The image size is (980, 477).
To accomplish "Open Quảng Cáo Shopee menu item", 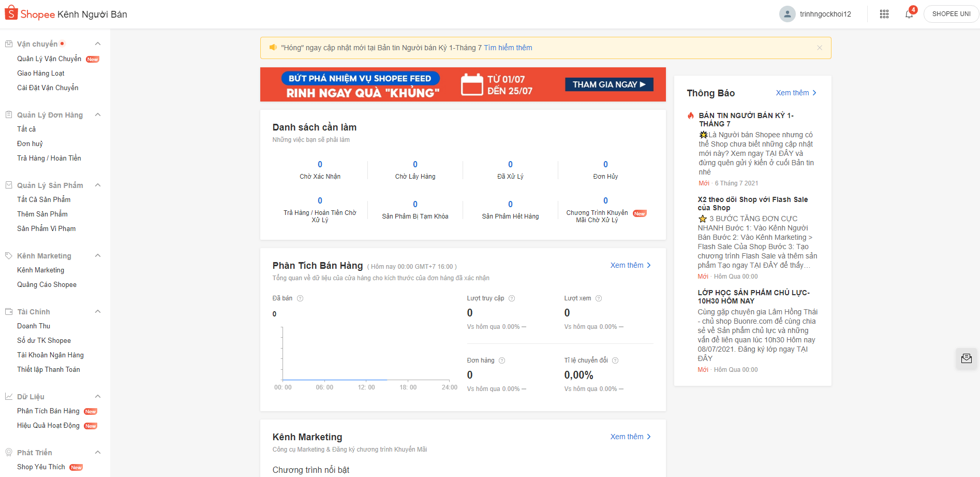I will tap(47, 284).
